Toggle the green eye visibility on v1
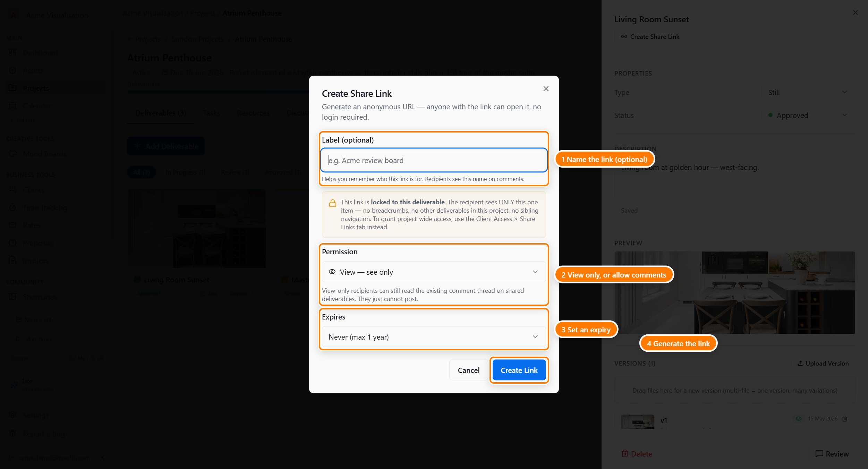This screenshot has height=469, width=868. pos(798,419)
